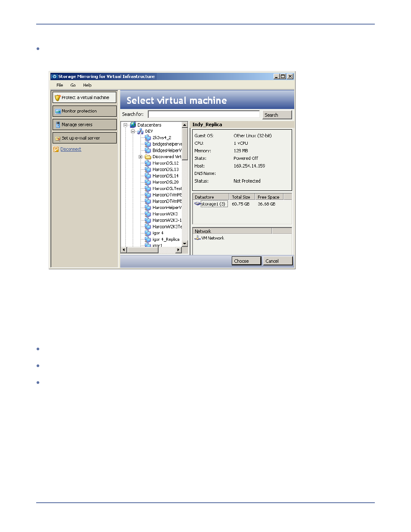
Task: Click the Set up e-mail server envelope icon
Action: point(58,138)
